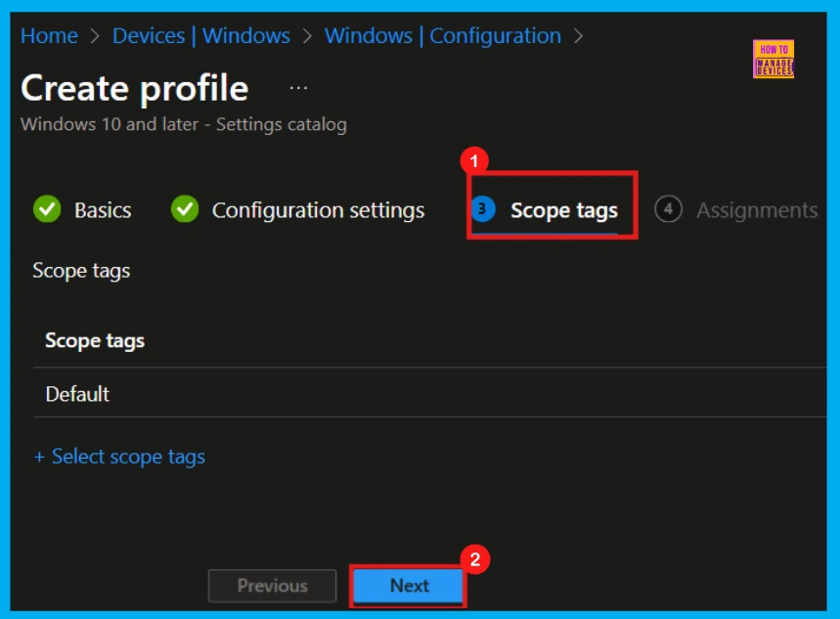Viewport: 840px width, 619px height.
Task: Click the Scope tags column header
Action: tap(94, 340)
